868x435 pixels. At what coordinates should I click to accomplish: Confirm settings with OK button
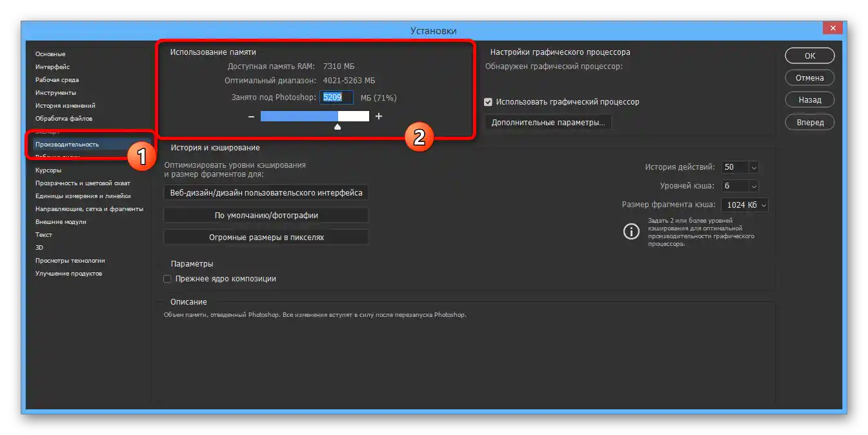pyautogui.click(x=810, y=56)
